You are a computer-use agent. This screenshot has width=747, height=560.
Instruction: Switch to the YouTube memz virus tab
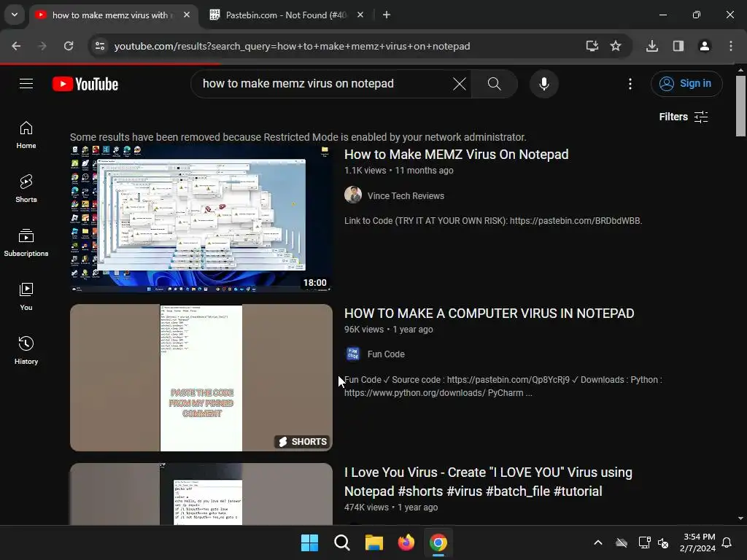click(x=112, y=15)
